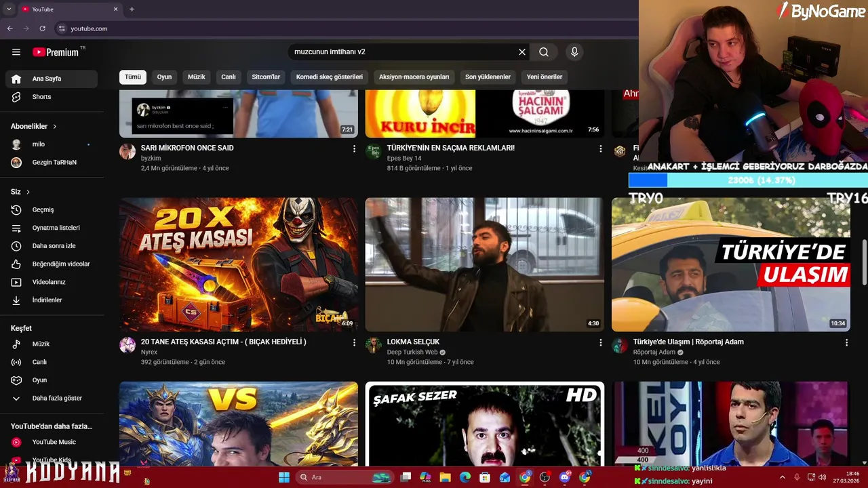
Task: Click the magnifier search button
Action: [544, 52]
